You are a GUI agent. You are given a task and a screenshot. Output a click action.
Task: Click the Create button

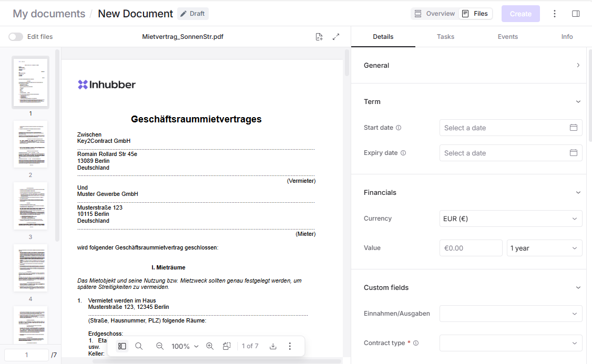coord(520,14)
